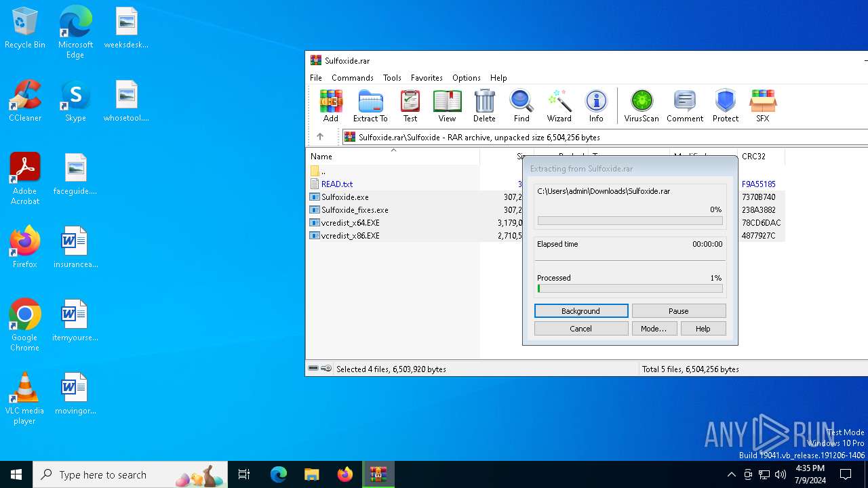The height and width of the screenshot is (488, 868).
Task: Go up one level with the arrow
Action: [320, 137]
